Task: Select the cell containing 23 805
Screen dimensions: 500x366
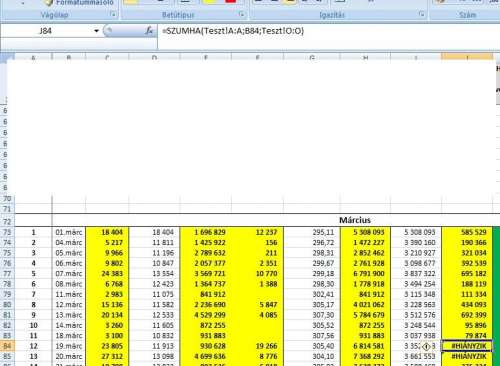Action: coord(107,346)
